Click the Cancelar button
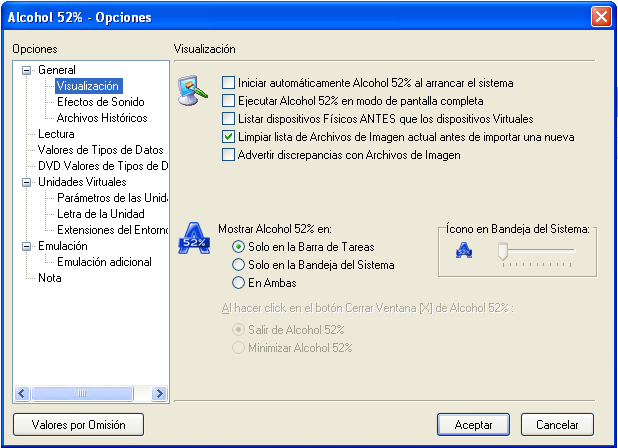This screenshot has width=618, height=448. point(557,424)
